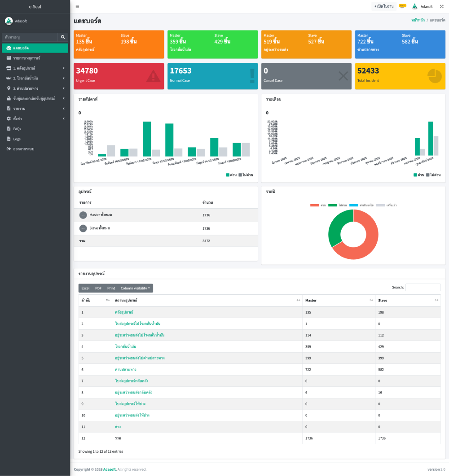Click the warning triangle icon on Urgent Case card
This screenshot has height=476, width=449.
coord(153,76)
